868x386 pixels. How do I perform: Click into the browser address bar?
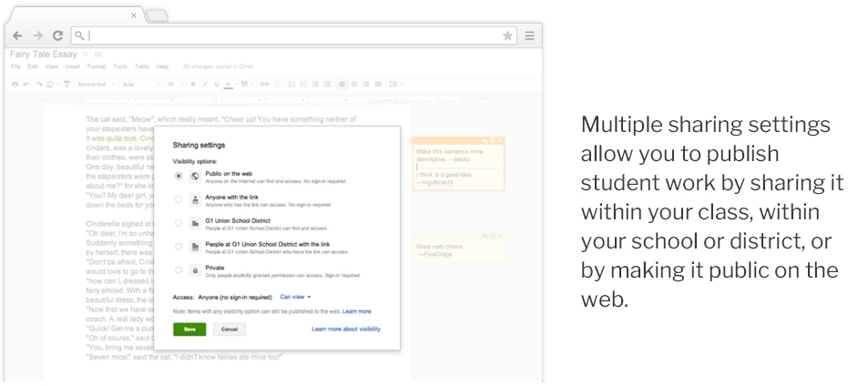tap(291, 36)
